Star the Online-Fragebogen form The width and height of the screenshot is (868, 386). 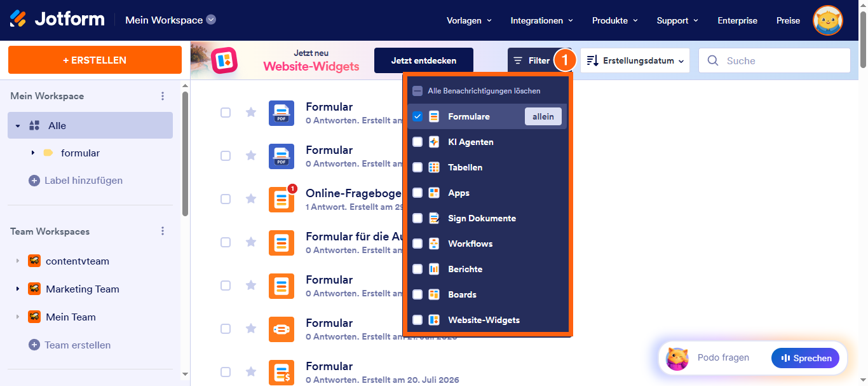pyautogui.click(x=251, y=198)
